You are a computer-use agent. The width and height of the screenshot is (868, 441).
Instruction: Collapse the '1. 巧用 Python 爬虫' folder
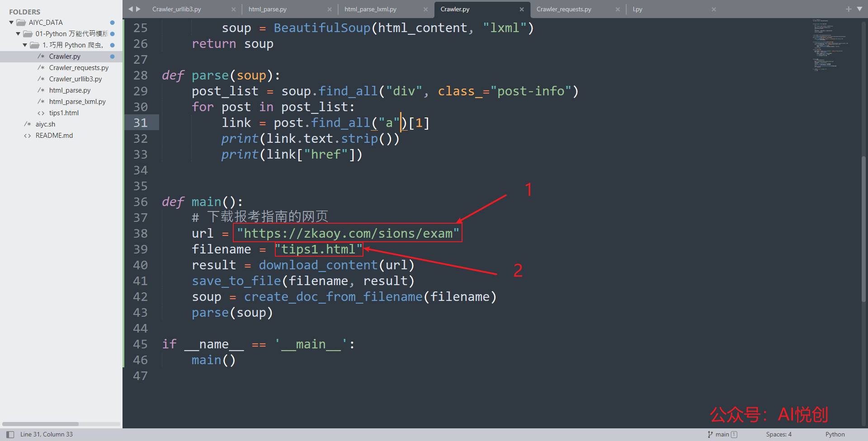coord(25,45)
